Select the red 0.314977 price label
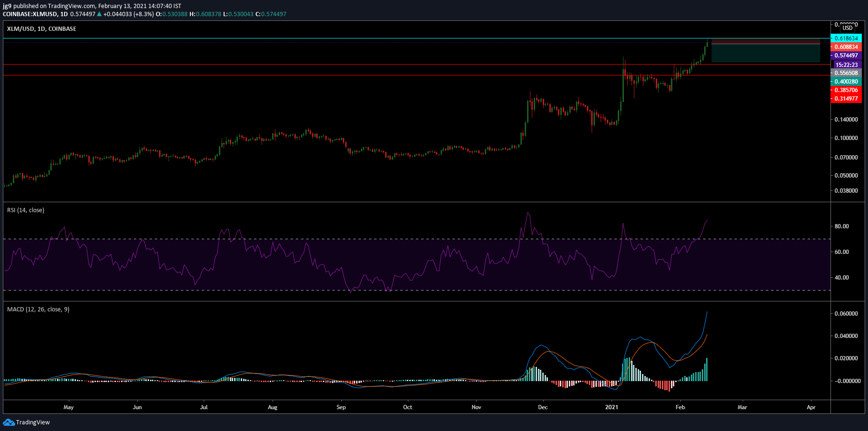 846,99
